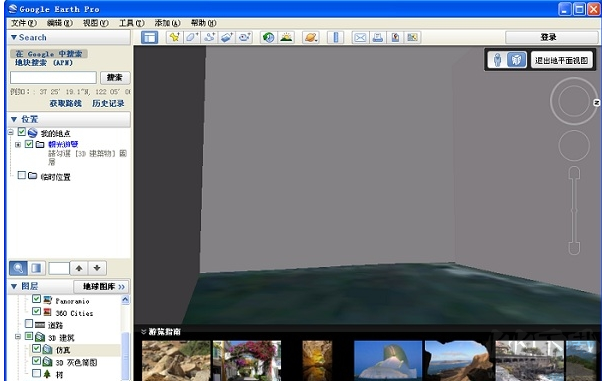Image resolution: width=602 pixels, height=381 pixels.
Task: Enable the roads layer checkbox
Action: [x=29, y=324]
